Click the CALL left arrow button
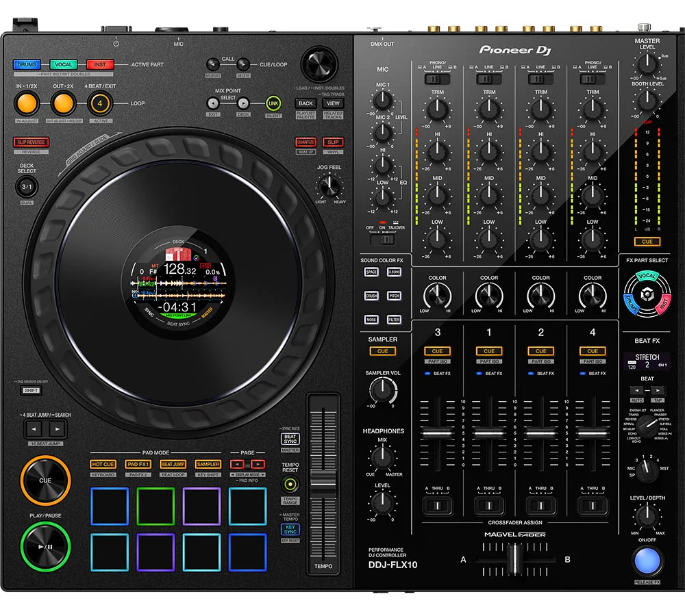This screenshot has width=685, height=616. click(213, 64)
